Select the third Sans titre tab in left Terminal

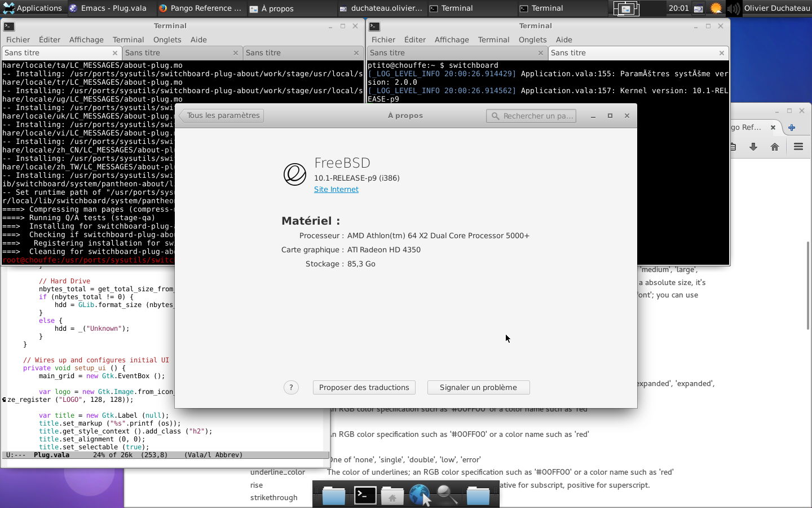tap(303, 53)
